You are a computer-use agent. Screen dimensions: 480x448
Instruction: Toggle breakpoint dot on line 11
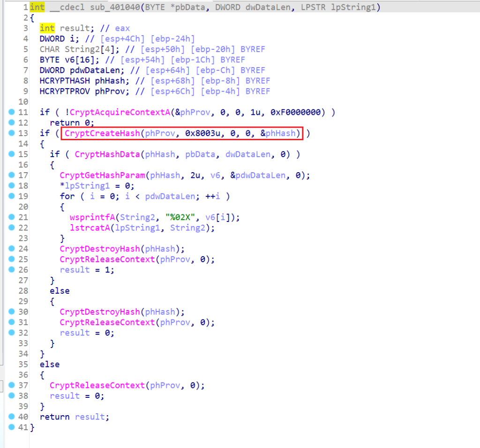pyautogui.click(x=12, y=112)
